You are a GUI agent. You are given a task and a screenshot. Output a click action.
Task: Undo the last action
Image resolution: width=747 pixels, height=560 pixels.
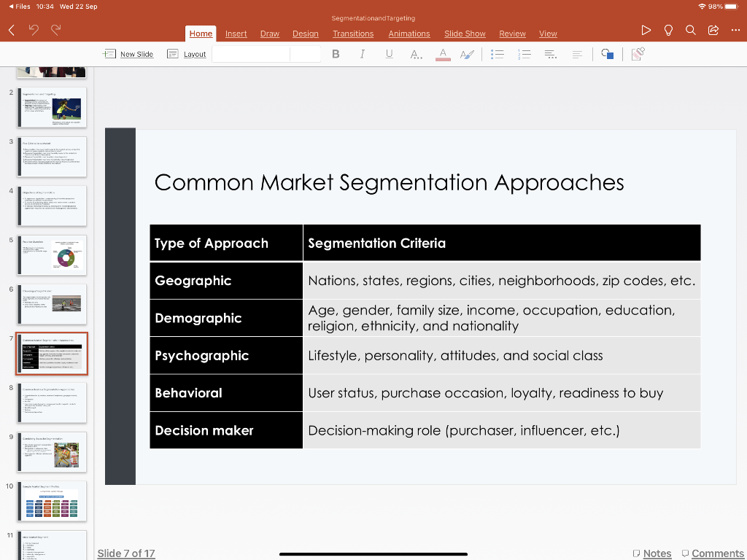[34, 30]
